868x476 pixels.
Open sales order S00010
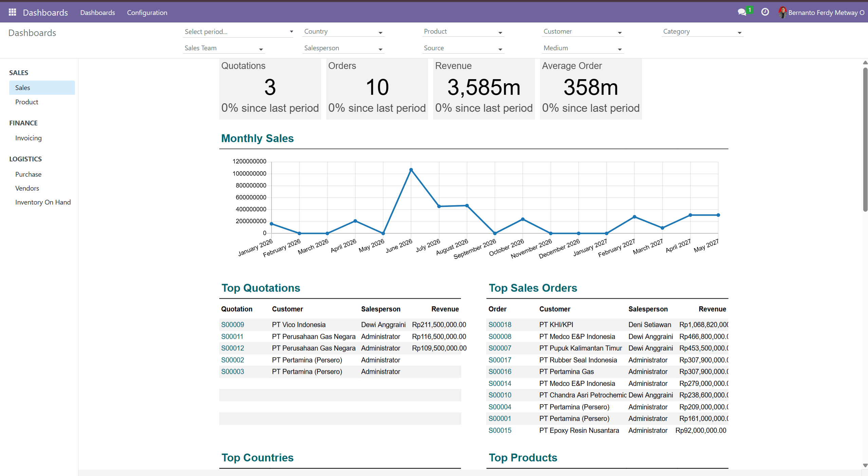500,395
